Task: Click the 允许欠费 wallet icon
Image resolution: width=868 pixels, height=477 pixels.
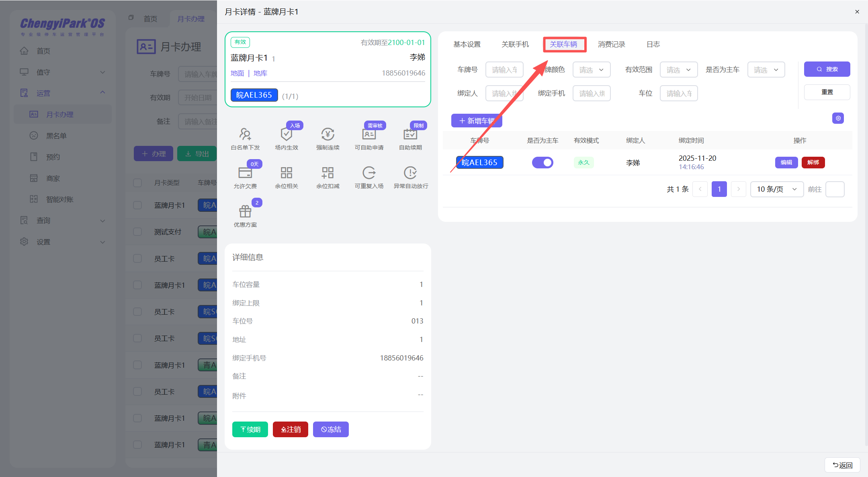Action: (245, 173)
